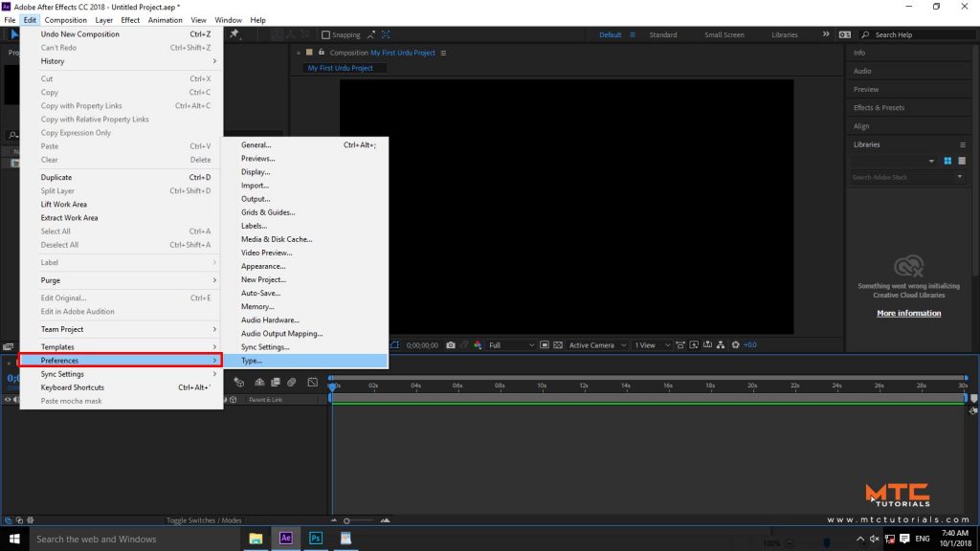Click the pin tool icon in toolbar
980x551 pixels.
(x=234, y=34)
